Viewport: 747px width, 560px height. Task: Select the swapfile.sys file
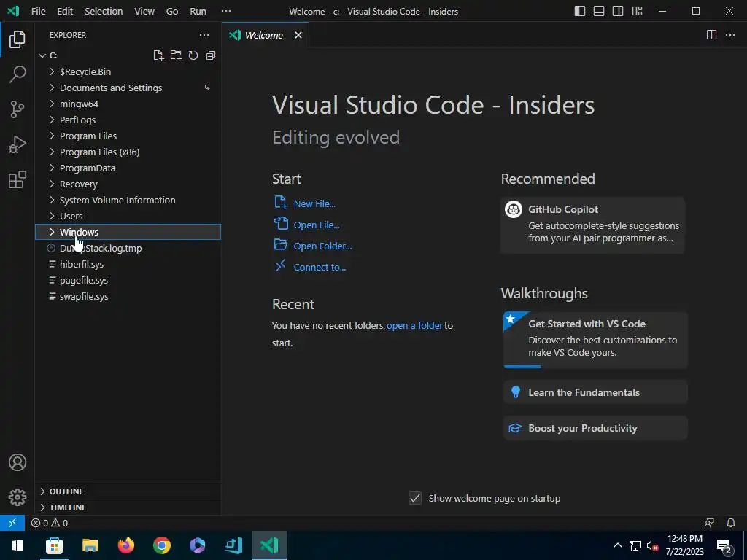pyautogui.click(x=128, y=296)
